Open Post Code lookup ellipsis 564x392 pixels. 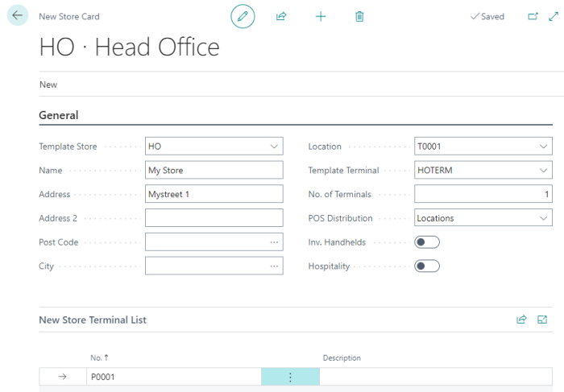[274, 242]
